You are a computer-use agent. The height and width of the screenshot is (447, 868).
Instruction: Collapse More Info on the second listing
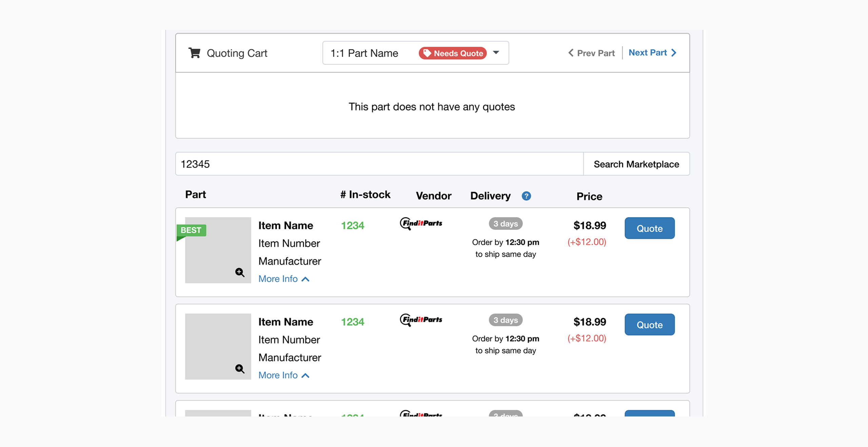click(284, 375)
